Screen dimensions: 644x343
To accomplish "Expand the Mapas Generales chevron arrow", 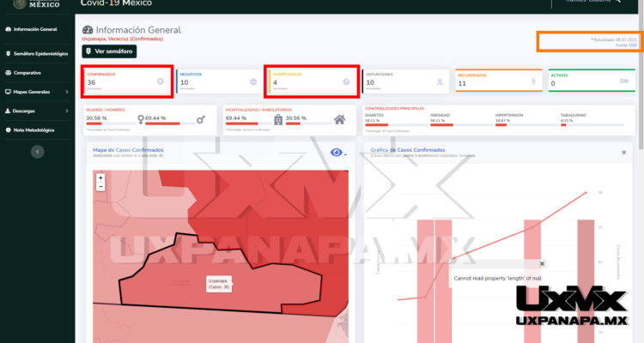I will pos(66,92).
